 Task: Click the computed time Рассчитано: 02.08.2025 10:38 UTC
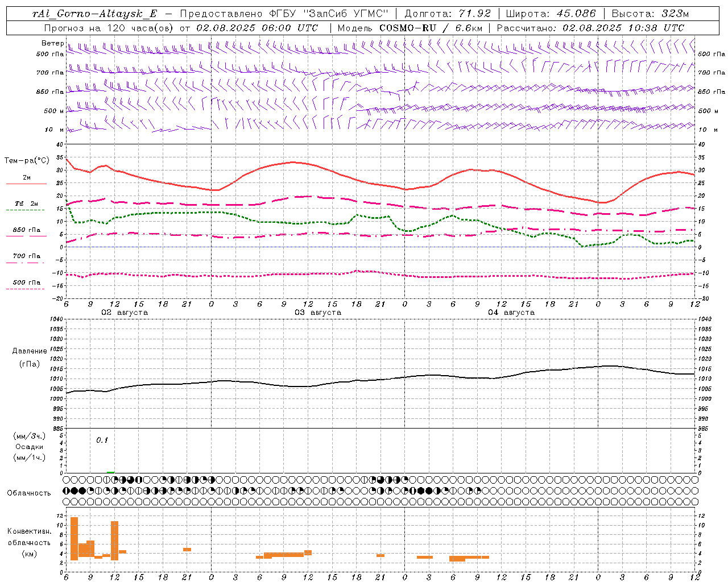pyautogui.click(x=590, y=28)
